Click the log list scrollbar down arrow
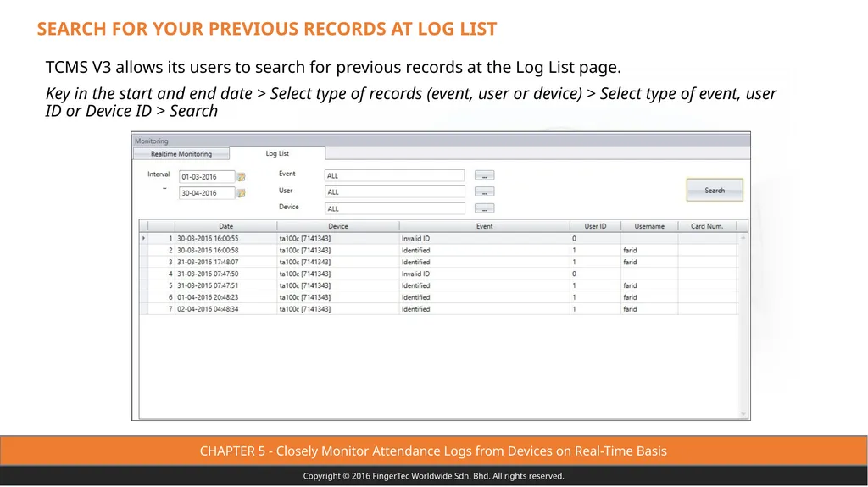The height and width of the screenshot is (487, 868). pos(743,414)
